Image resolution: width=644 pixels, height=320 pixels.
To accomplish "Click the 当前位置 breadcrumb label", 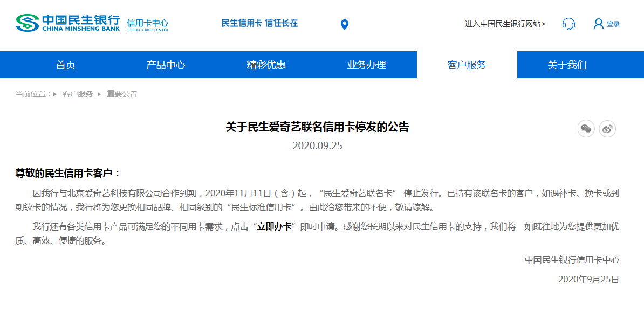I will tap(33, 94).
